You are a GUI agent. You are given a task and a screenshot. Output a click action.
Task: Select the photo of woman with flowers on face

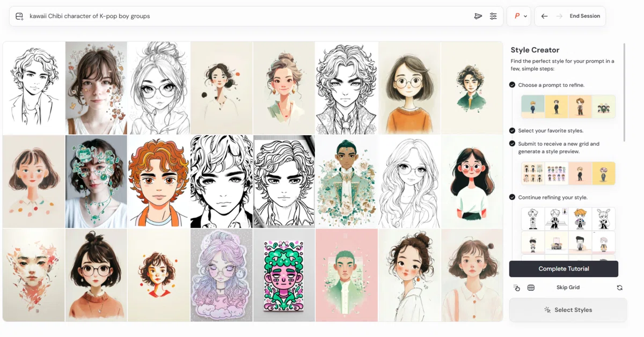coord(97,88)
